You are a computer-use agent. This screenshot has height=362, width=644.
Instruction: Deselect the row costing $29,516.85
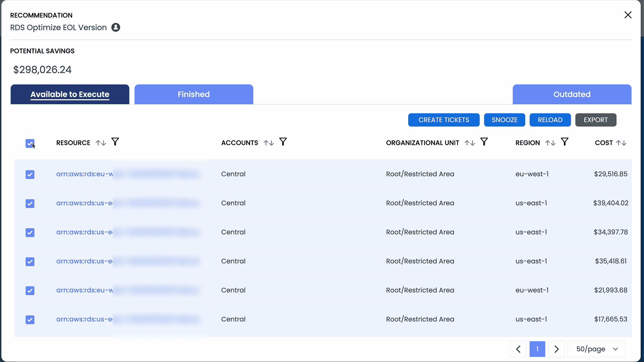click(x=30, y=174)
